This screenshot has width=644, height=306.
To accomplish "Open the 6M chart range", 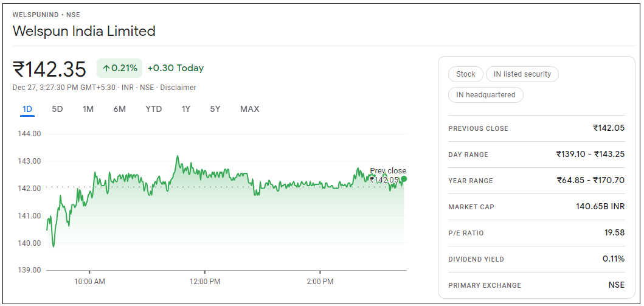I will [120, 110].
